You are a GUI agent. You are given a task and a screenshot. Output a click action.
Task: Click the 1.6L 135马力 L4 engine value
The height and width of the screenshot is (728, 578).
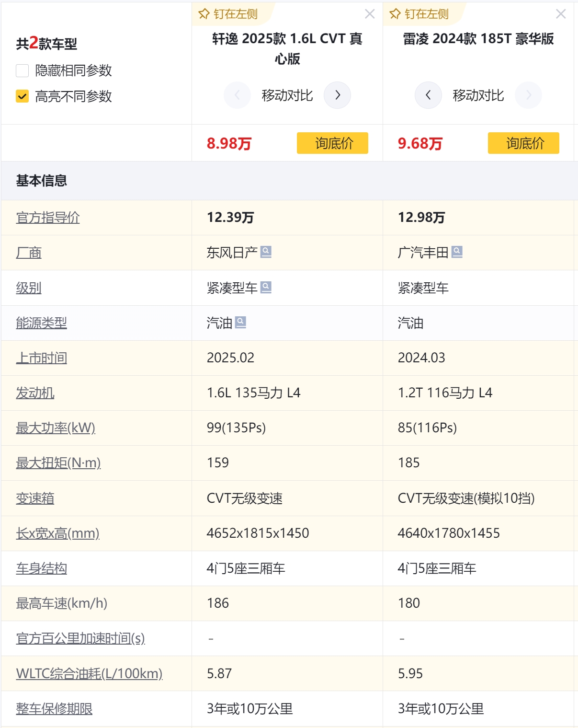pos(254,393)
